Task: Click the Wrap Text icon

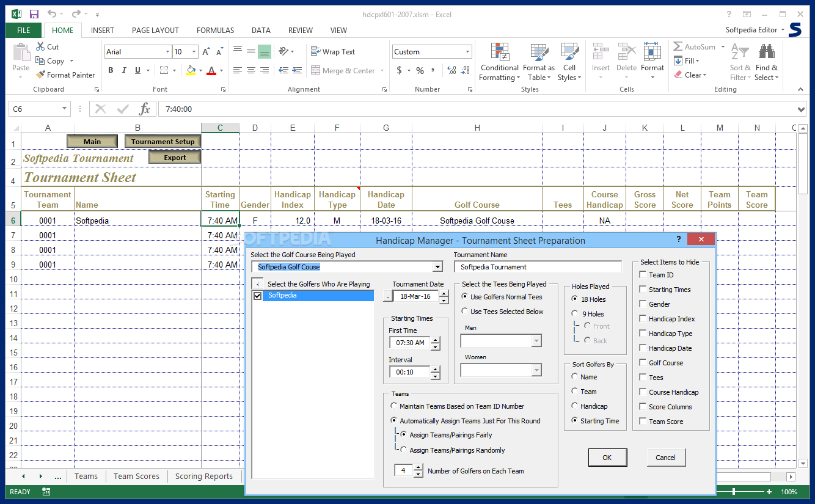Action: [315, 51]
